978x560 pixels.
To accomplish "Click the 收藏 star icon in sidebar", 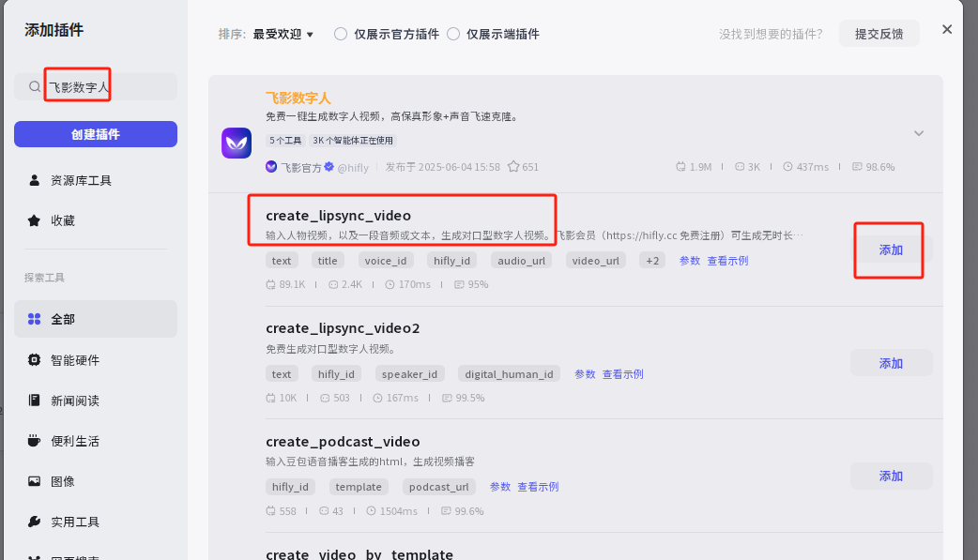I will tap(35, 220).
